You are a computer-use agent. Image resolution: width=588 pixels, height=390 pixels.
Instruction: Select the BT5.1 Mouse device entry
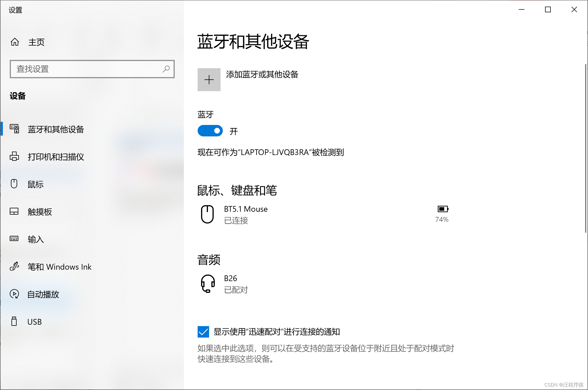(246, 209)
